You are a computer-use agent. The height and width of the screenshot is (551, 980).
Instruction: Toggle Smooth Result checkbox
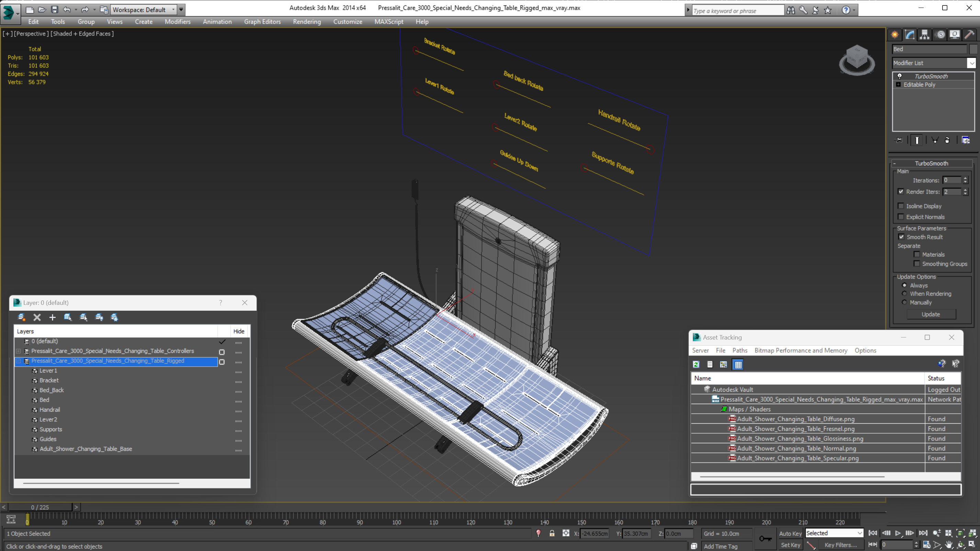[x=901, y=237]
